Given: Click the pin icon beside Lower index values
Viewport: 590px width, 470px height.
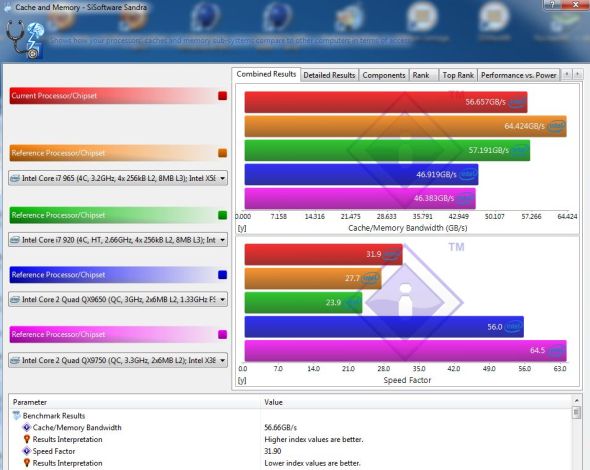Looking at the screenshot, I should coord(26,463).
